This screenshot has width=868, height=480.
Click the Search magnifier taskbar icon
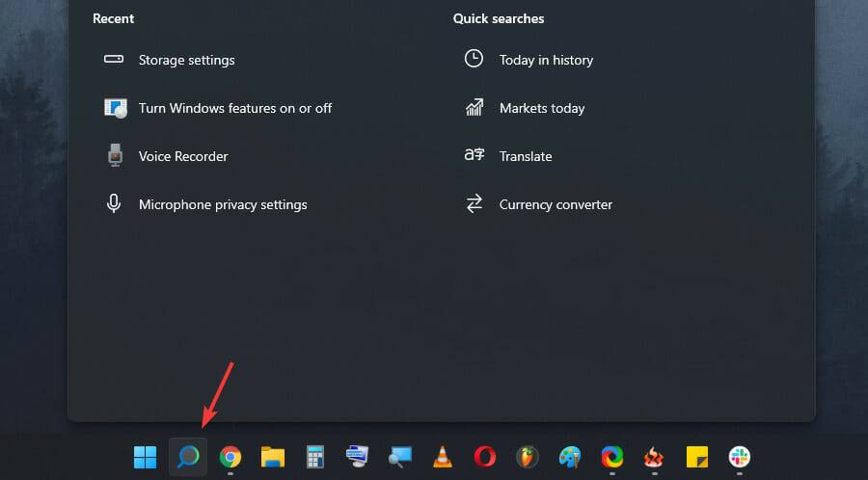tap(188, 457)
